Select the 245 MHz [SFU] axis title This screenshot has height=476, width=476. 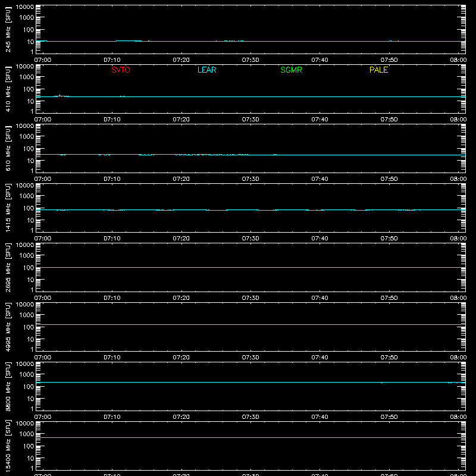tap(8, 29)
